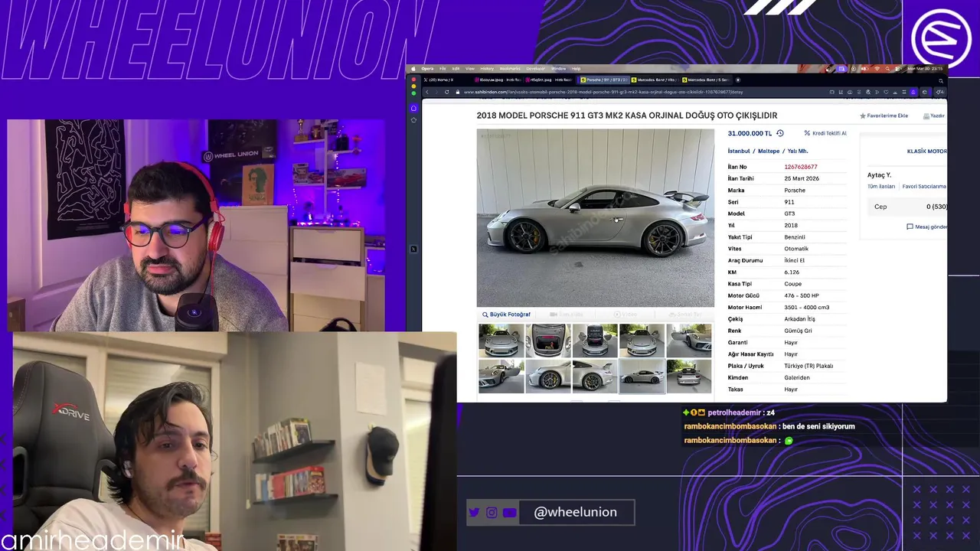Click the Mesaj gönder speech bubble icon
This screenshot has width=980, height=551.
(x=910, y=227)
